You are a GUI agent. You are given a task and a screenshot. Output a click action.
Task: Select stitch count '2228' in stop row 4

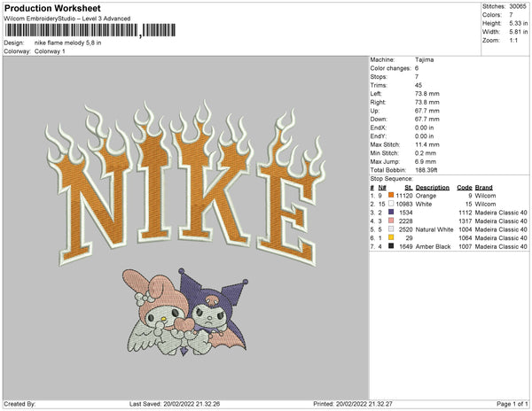coord(406,221)
